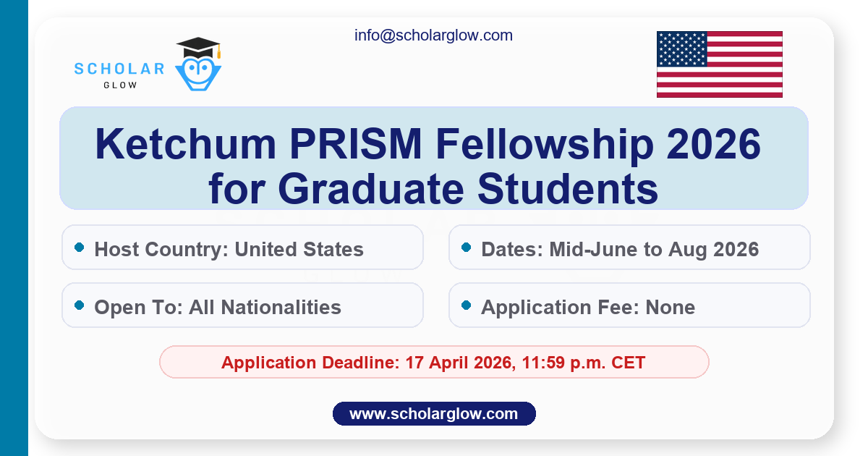Click the bullet beside Application Fee
Image resolution: width=868 pixels, height=456 pixels.
coord(466,305)
